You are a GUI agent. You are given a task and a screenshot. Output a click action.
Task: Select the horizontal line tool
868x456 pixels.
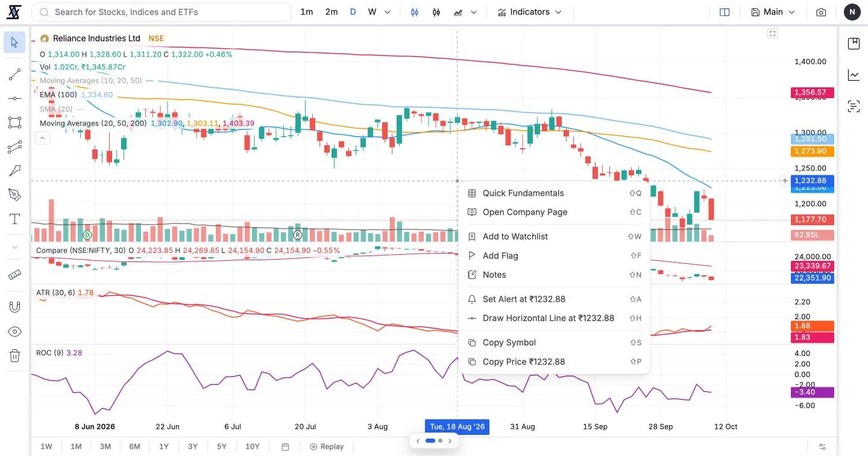[x=14, y=98]
